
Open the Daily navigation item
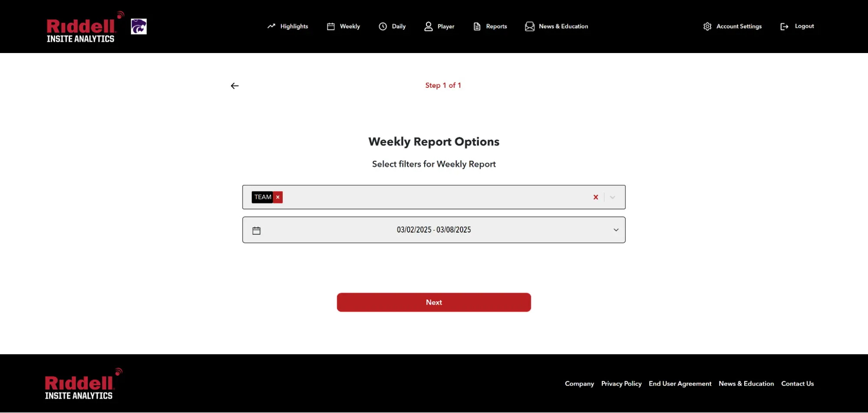click(x=392, y=27)
